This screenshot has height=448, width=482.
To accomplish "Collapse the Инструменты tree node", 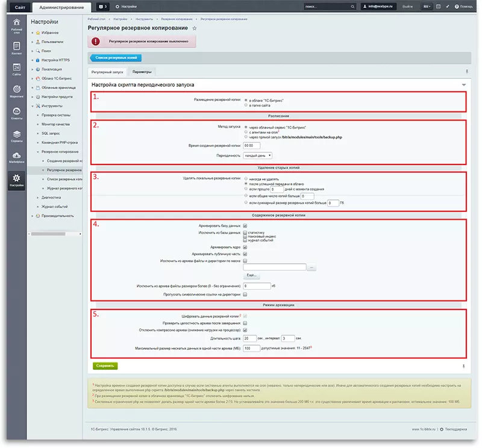I will [33, 106].
